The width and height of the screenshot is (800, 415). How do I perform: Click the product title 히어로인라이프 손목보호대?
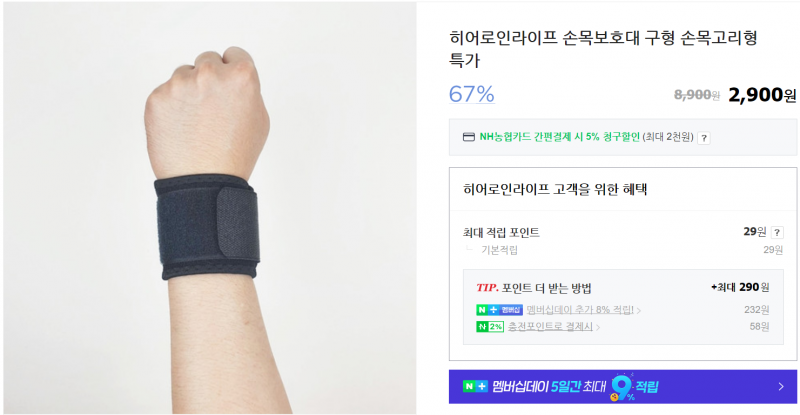tap(603, 48)
